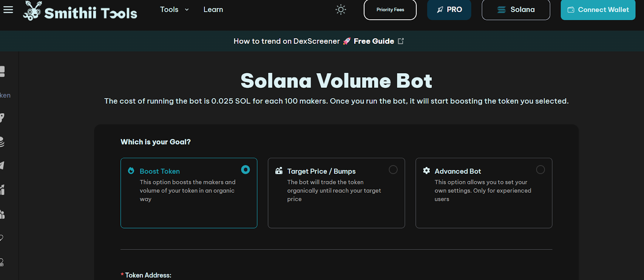Click the Target Price option description text
Screen dimensions: 644x280
[334, 191]
